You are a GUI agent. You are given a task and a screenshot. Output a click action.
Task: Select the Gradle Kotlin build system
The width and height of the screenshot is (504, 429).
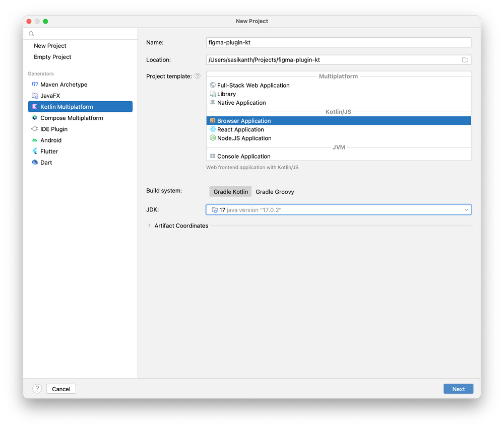230,191
